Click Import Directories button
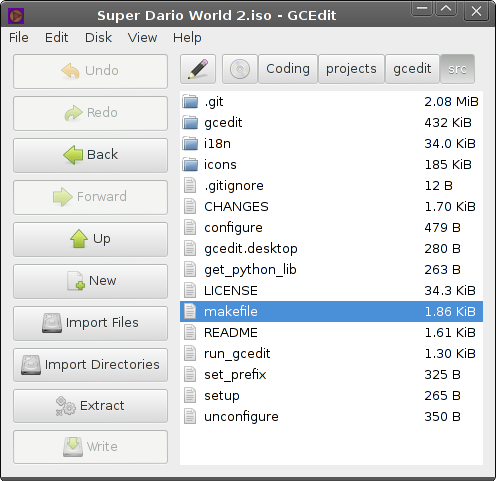The height and width of the screenshot is (481, 496). click(90, 365)
